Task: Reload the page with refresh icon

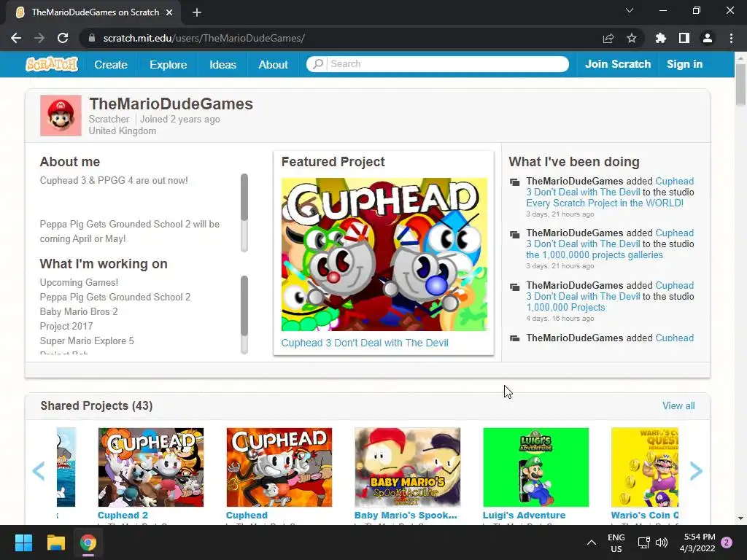Action: click(63, 38)
